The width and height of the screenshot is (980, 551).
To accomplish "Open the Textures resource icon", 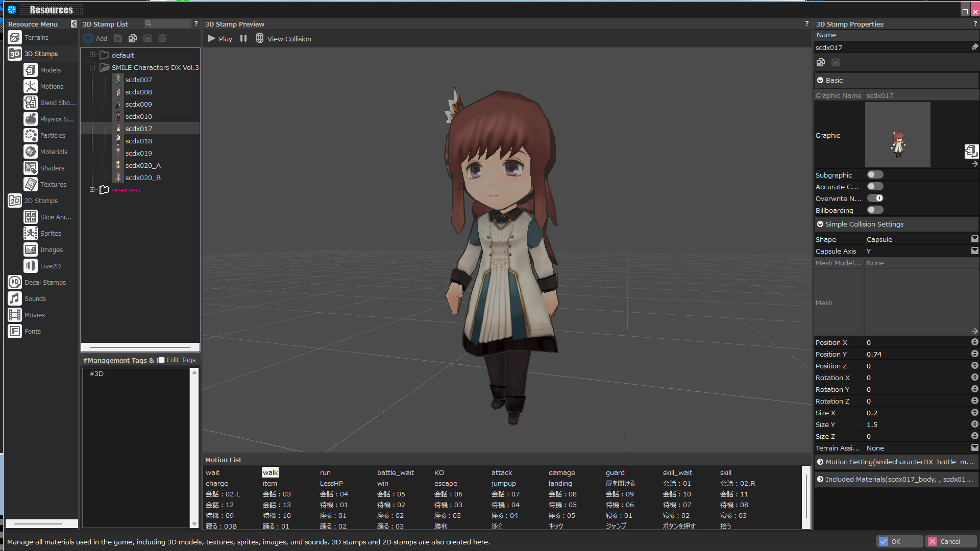I will (x=31, y=184).
